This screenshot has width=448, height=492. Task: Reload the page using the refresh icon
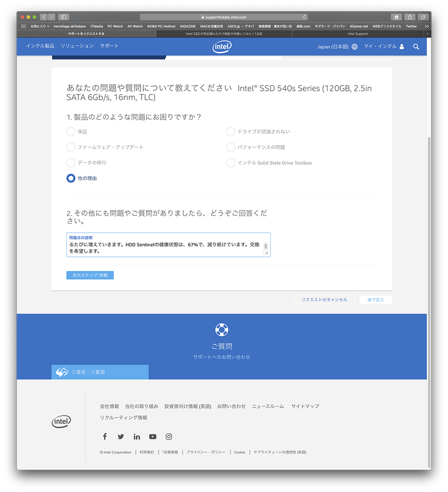(304, 17)
